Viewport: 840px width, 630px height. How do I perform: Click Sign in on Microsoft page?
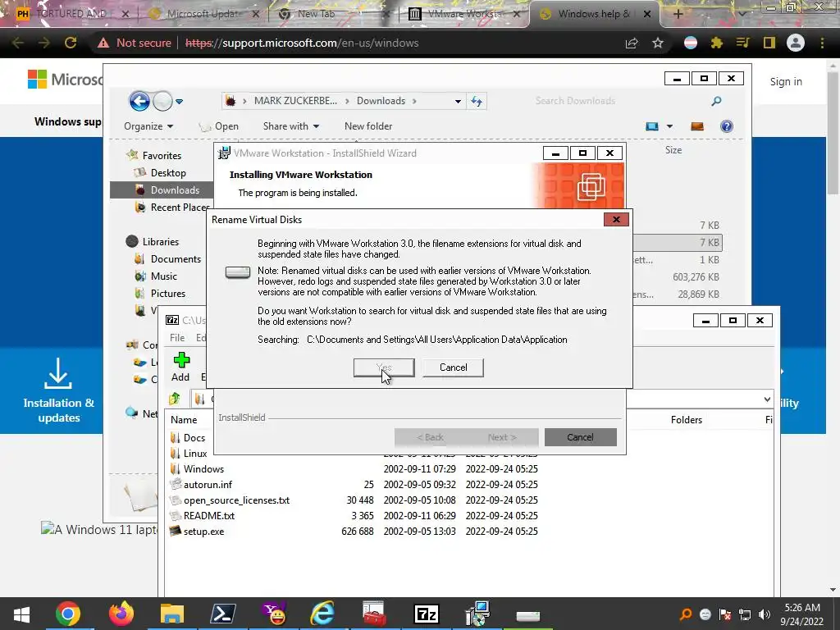(786, 81)
